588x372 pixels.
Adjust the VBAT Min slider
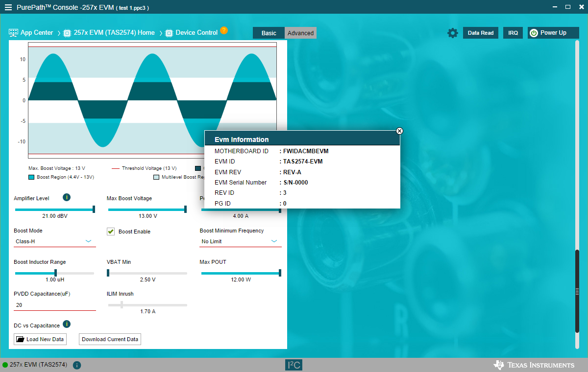pos(147,273)
